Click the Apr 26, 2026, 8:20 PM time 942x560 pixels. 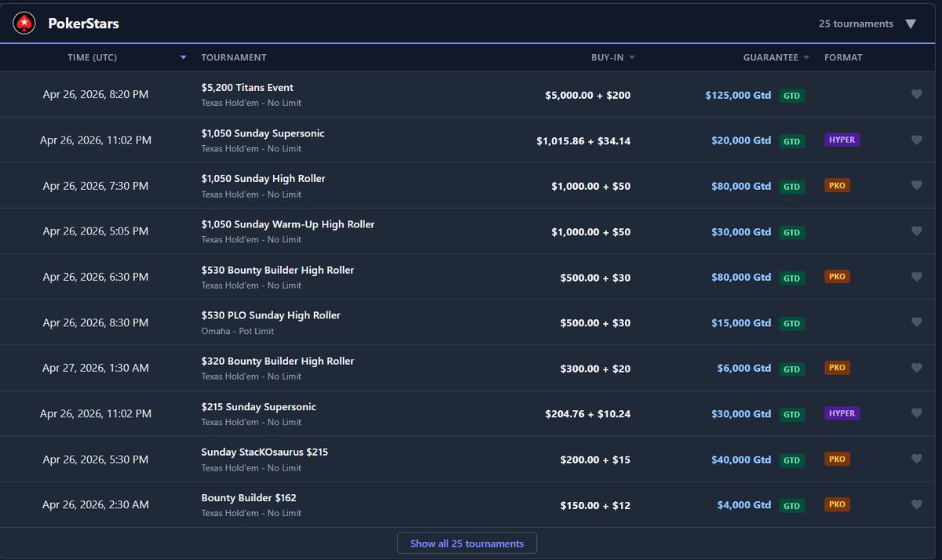pyautogui.click(x=96, y=94)
